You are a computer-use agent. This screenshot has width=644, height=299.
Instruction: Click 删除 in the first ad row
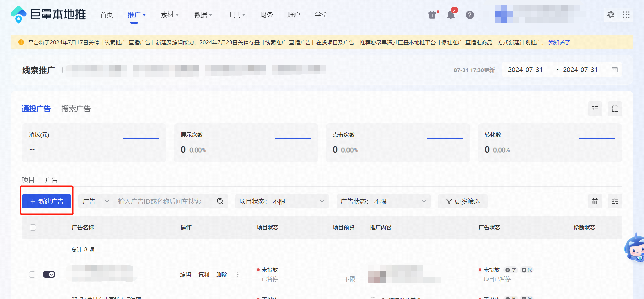click(222, 274)
